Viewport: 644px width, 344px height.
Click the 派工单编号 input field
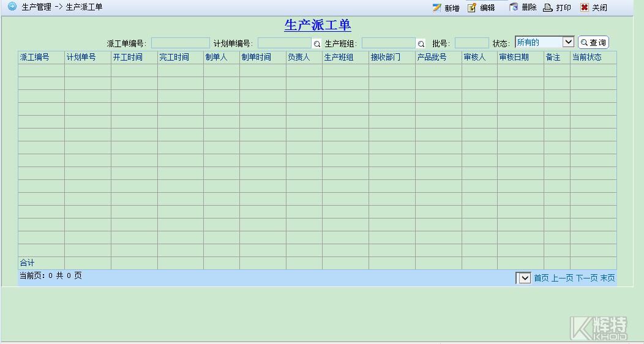[180, 43]
